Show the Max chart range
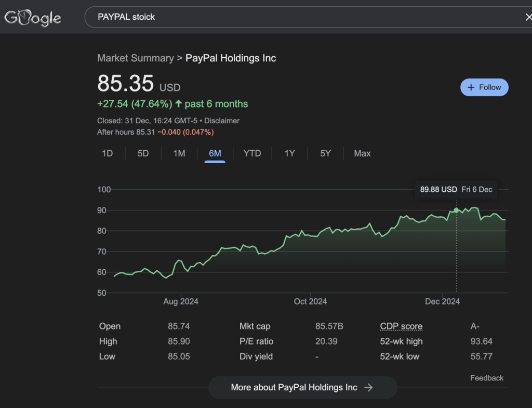The width and height of the screenshot is (532, 408). 362,153
